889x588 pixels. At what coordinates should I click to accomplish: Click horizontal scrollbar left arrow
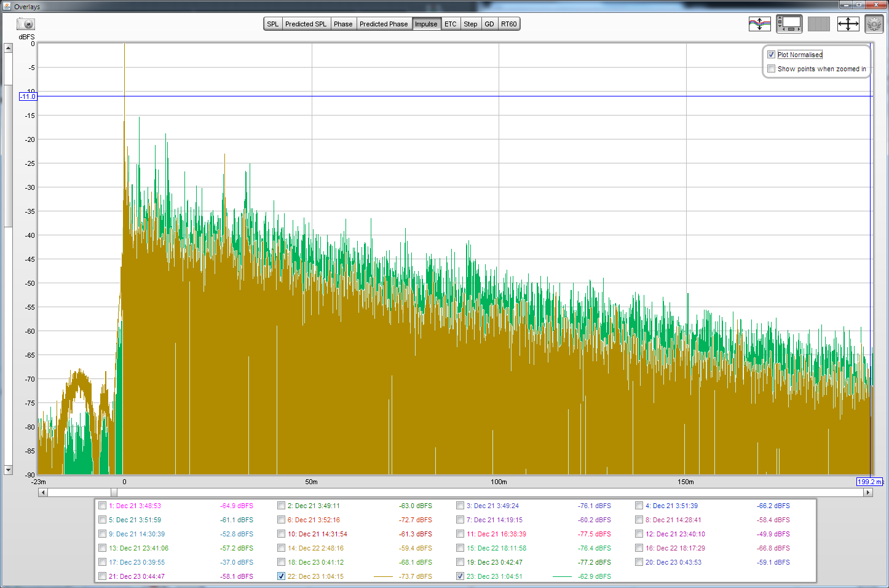coord(42,492)
